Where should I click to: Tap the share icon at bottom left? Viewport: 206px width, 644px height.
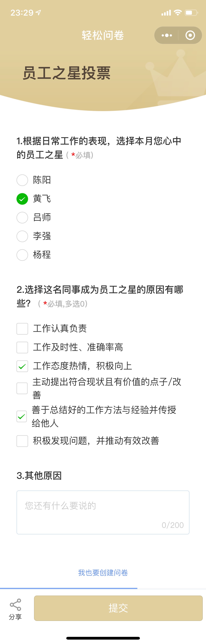pyautogui.click(x=15, y=609)
